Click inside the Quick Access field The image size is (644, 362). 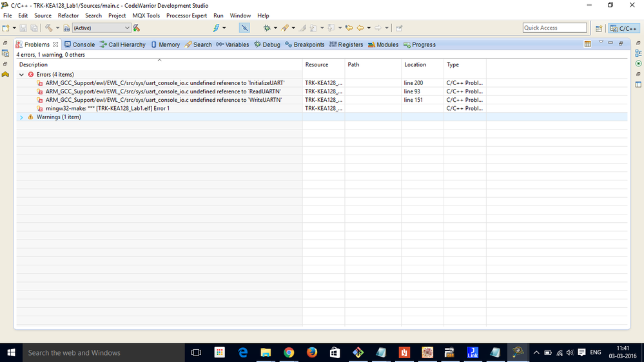pyautogui.click(x=554, y=28)
